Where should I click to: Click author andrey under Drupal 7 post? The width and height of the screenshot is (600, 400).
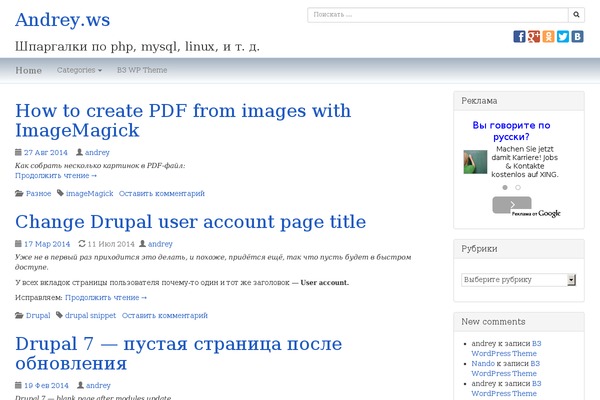[98, 385]
